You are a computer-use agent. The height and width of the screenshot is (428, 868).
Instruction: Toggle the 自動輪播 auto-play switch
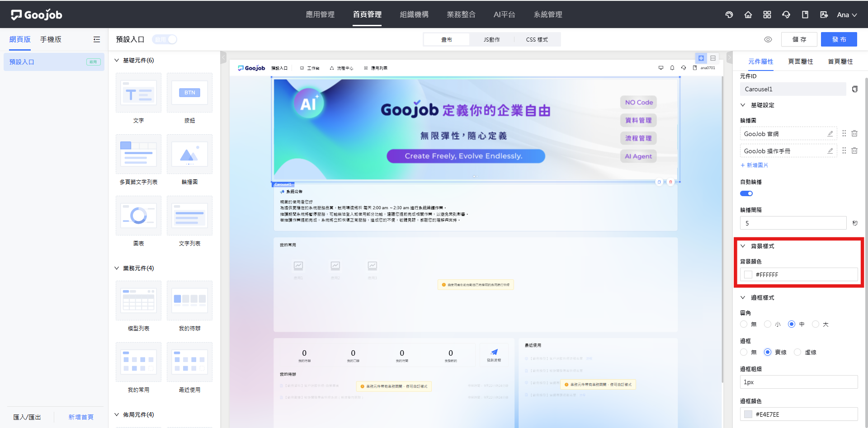(746, 193)
